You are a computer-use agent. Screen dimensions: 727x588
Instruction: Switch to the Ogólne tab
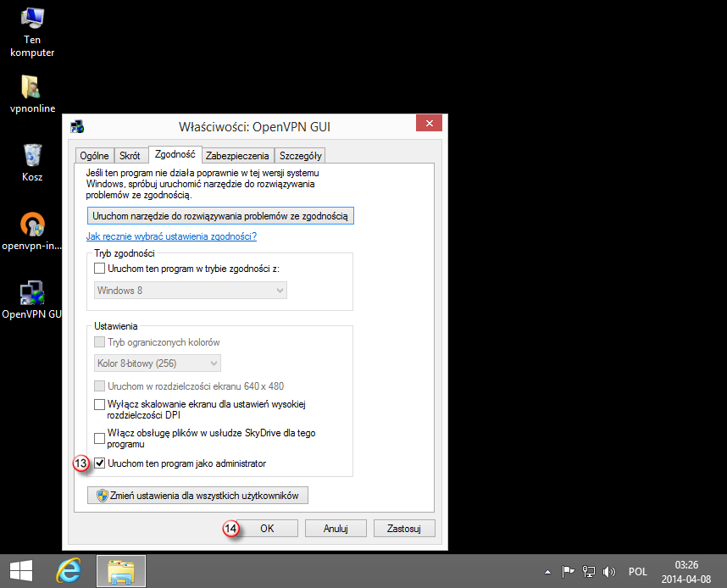coord(94,156)
